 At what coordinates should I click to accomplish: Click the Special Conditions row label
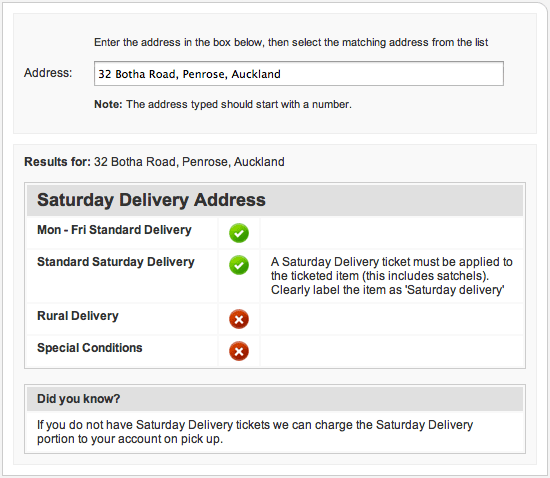[90, 348]
